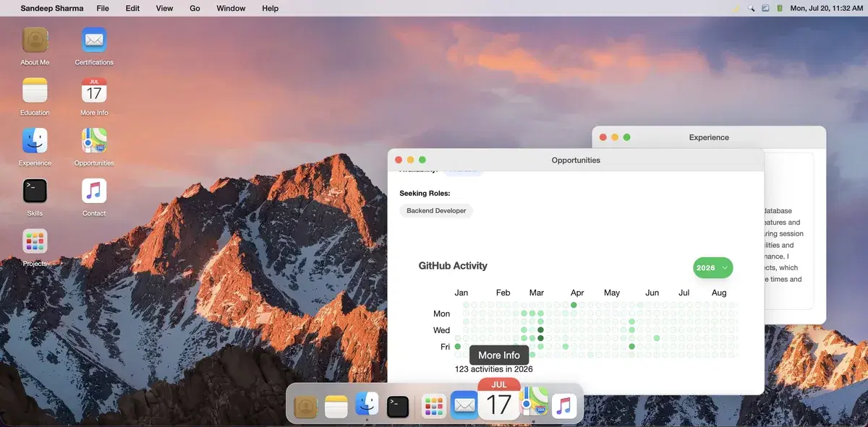The height and width of the screenshot is (427, 868).
Task: Click the Maps icon in the dock
Action: pos(534,400)
